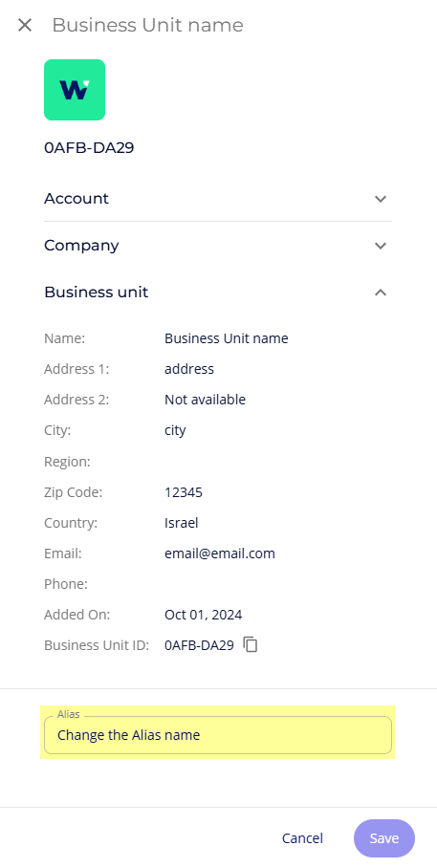Screen dimensions: 437x868
Task: Click the 0AFB-DA29 Business Unit ID value
Action: tap(200, 645)
